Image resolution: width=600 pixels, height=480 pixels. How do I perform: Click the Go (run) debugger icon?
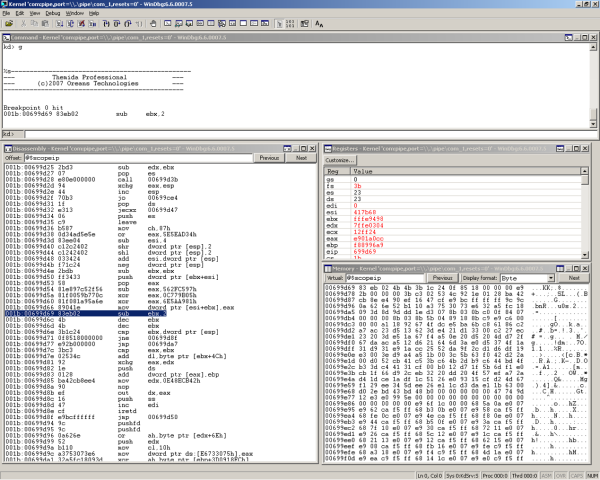[59, 24]
